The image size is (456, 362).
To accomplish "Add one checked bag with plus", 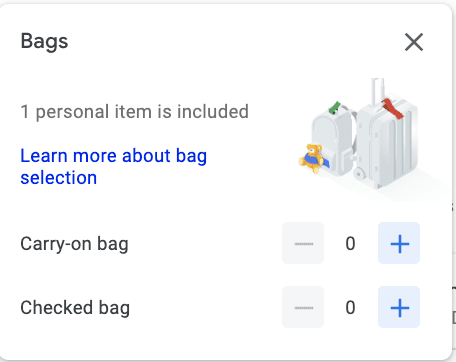I will [x=399, y=307].
